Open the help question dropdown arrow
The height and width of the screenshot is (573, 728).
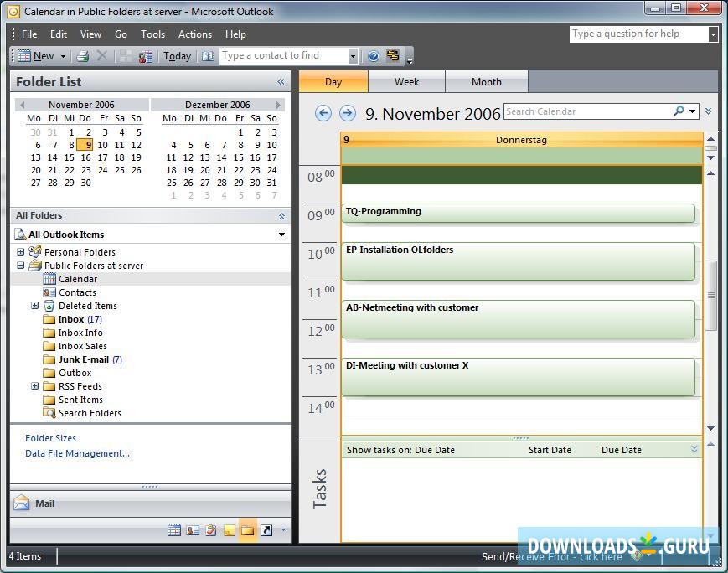(713, 34)
